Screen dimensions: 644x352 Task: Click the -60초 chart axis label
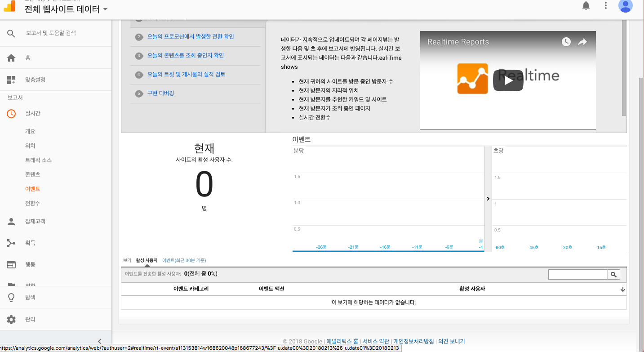[x=499, y=248]
